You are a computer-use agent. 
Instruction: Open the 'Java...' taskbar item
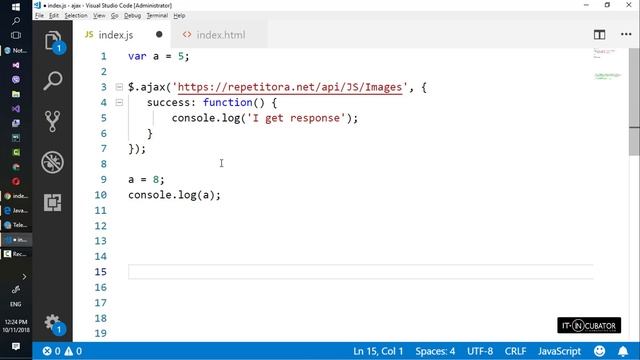16,211
